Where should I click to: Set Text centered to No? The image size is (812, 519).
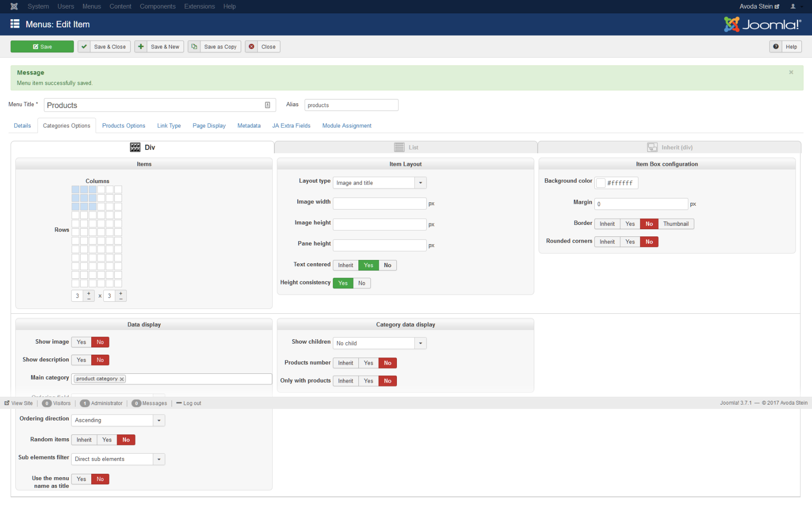[x=387, y=265]
